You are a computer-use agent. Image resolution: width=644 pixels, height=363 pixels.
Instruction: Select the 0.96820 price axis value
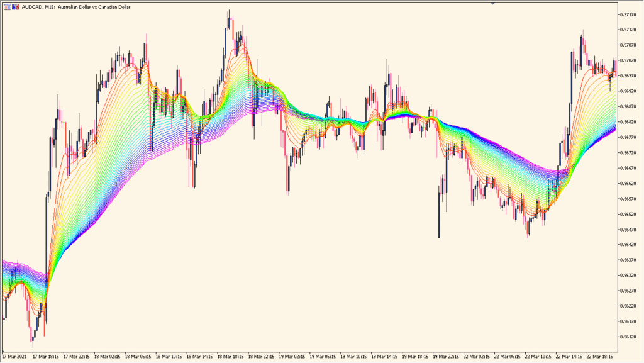point(628,122)
